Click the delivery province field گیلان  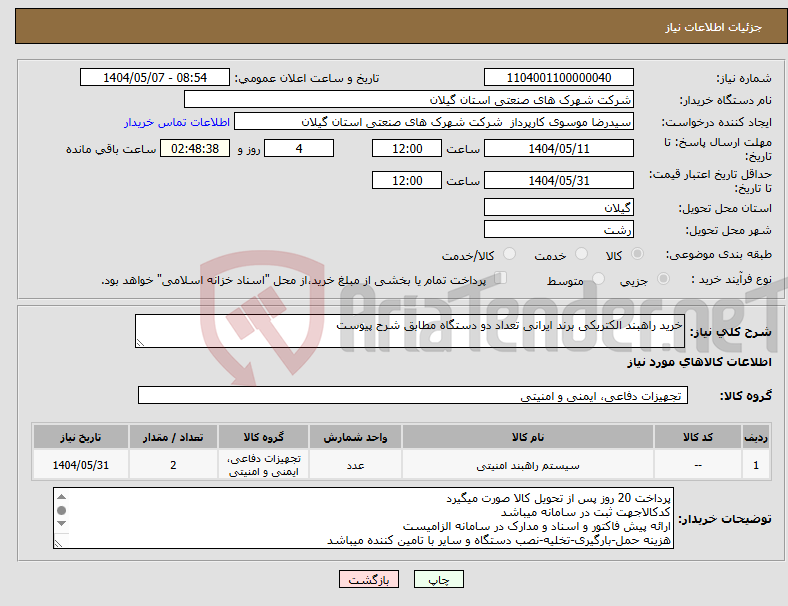[558, 207]
